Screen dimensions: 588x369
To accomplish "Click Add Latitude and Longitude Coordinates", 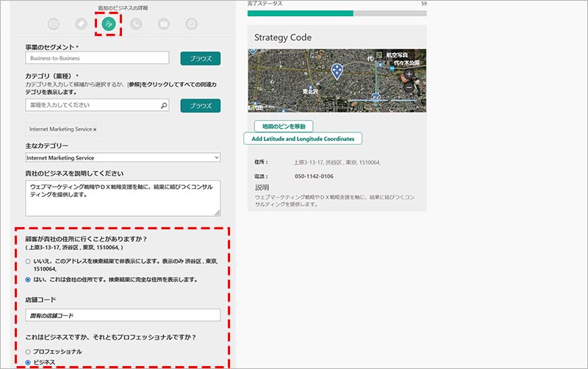I will [303, 138].
